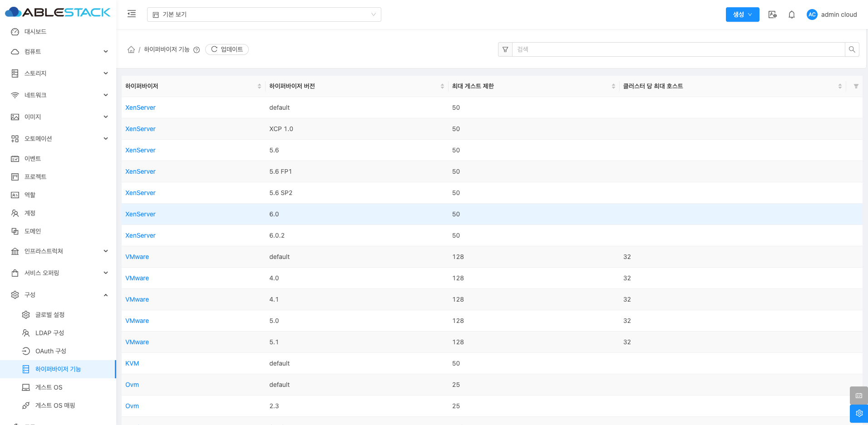Open the column filter icon in table header
The height and width of the screenshot is (425, 868).
[x=856, y=86]
